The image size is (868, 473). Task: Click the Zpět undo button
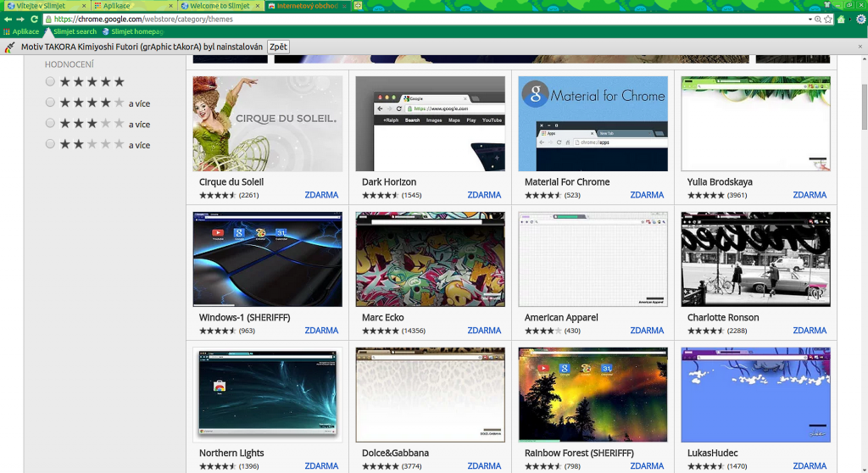pyautogui.click(x=278, y=47)
